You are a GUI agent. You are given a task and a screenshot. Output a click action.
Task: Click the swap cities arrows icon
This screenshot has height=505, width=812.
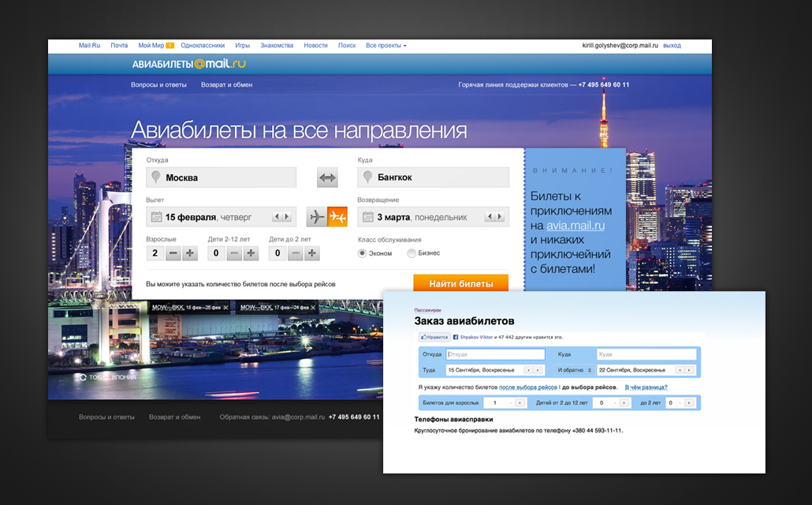pyautogui.click(x=327, y=177)
